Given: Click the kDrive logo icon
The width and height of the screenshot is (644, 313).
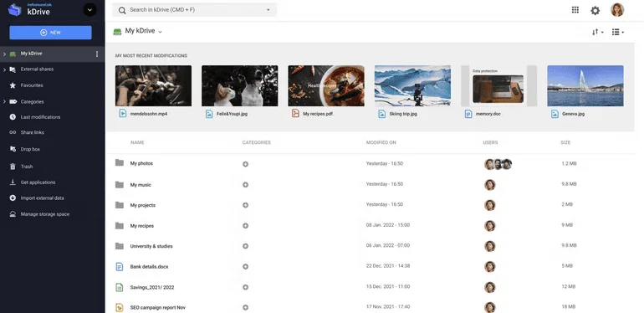Looking at the screenshot, I should [x=14, y=9].
